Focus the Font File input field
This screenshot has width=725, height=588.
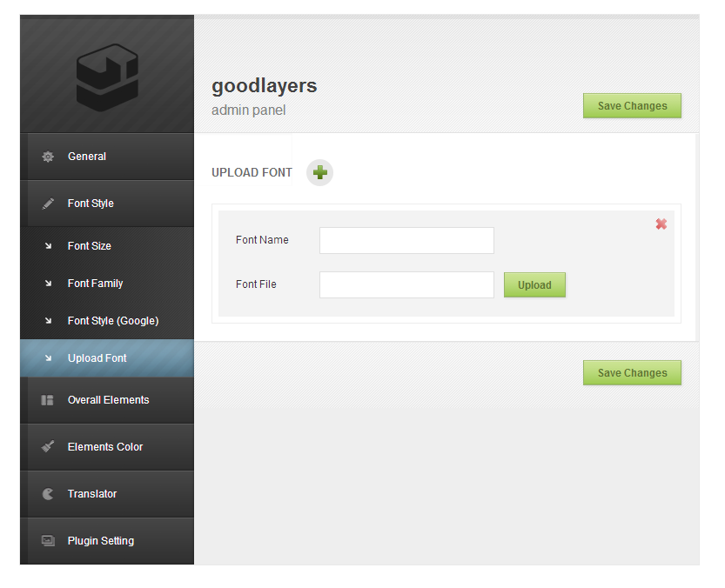click(406, 284)
